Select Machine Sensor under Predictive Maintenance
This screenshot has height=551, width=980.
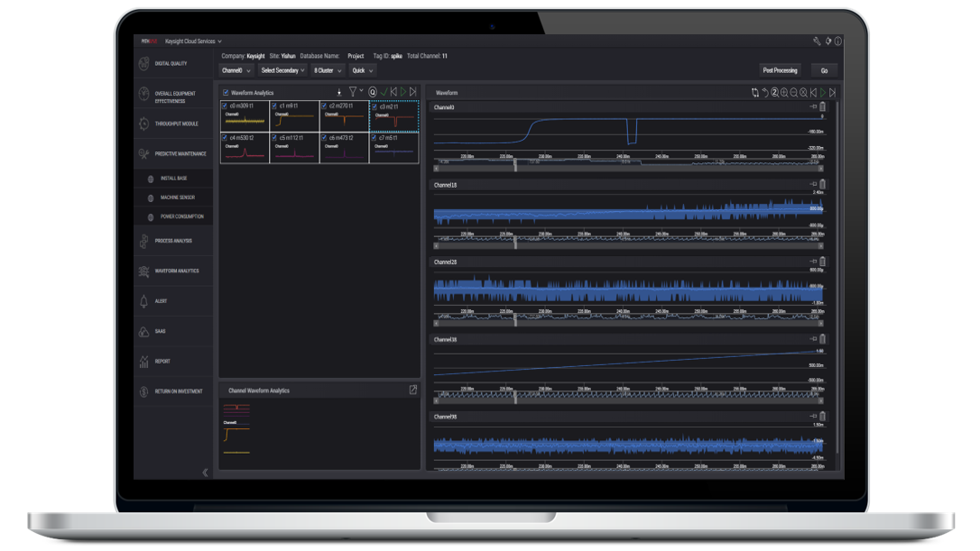(x=177, y=197)
